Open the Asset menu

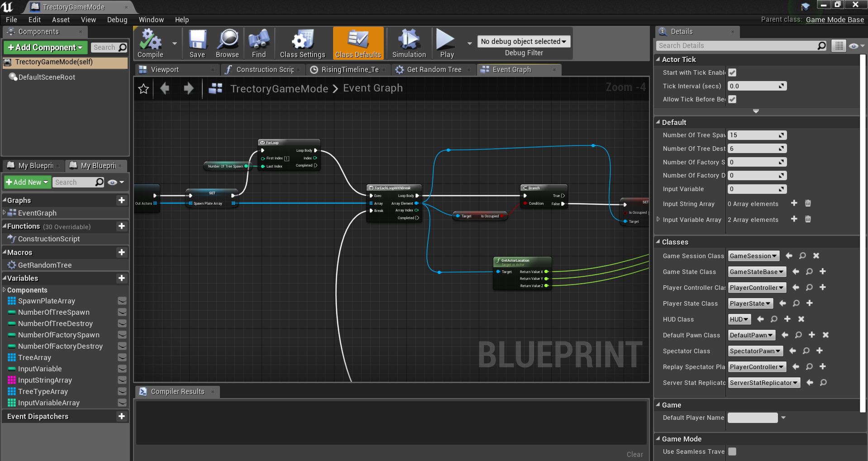coord(61,19)
